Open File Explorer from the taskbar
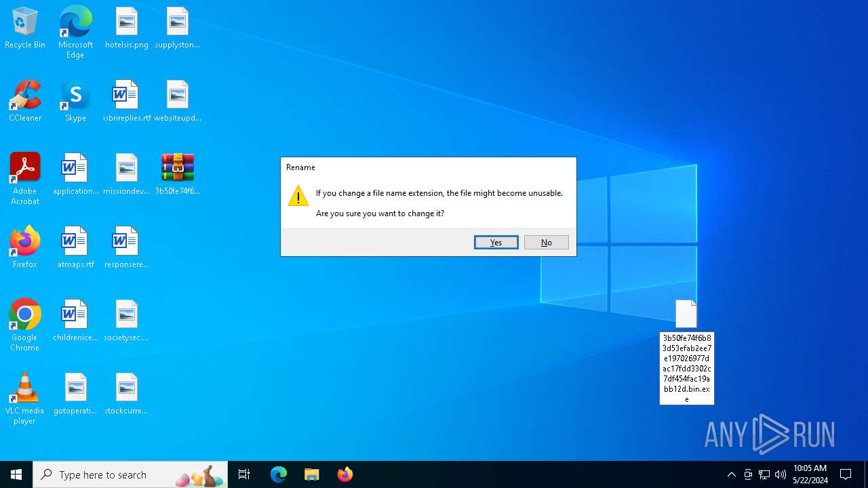This screenshot has height=488, width=868. (312, 474)
